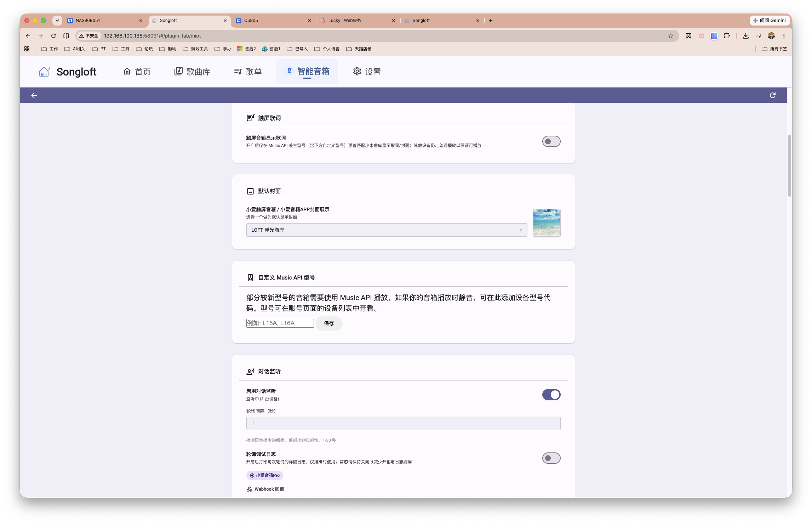Focus the device model input field
The width and height of the screenshot is (812, 524).
pos(280,323)
